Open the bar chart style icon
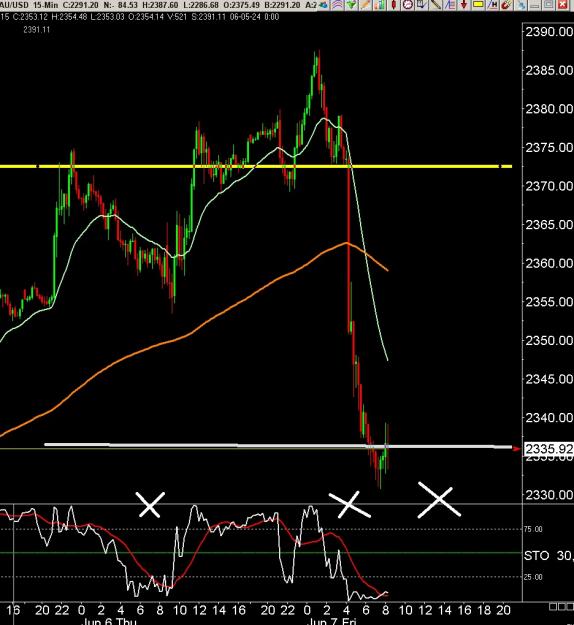Screen dimensions: 574x625 pos(379,5)
